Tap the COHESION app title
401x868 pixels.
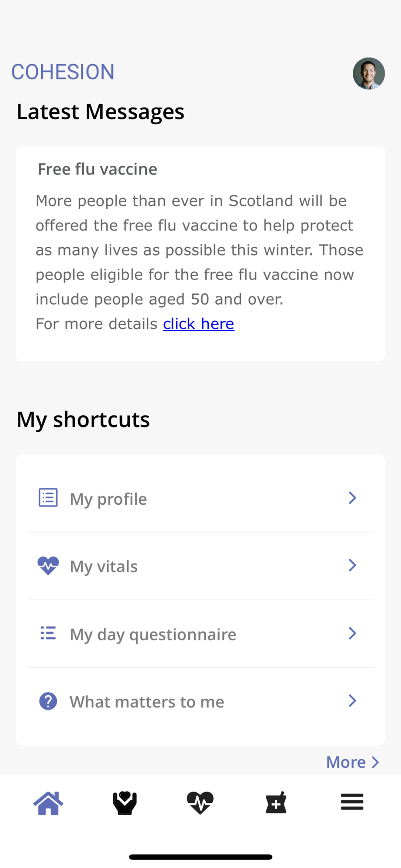[63, 72]
